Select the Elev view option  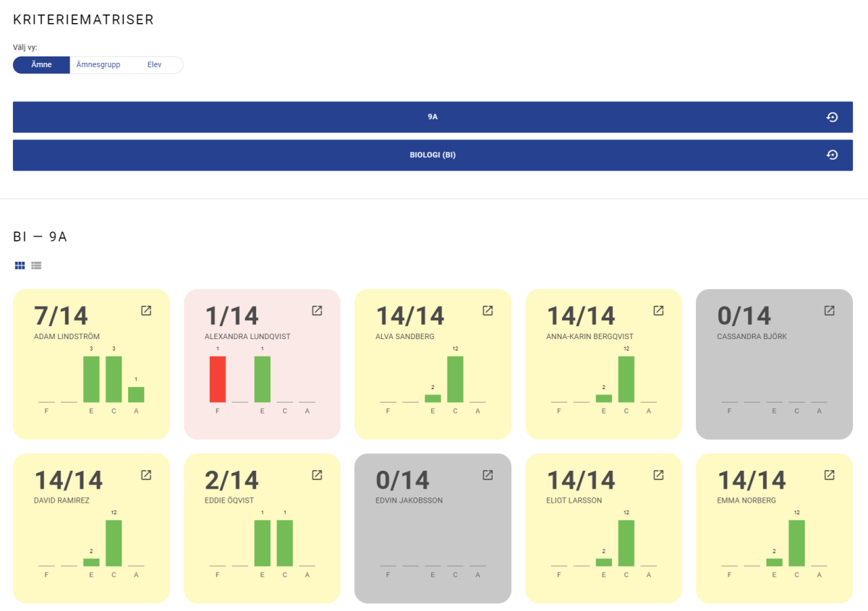(154, 65)
